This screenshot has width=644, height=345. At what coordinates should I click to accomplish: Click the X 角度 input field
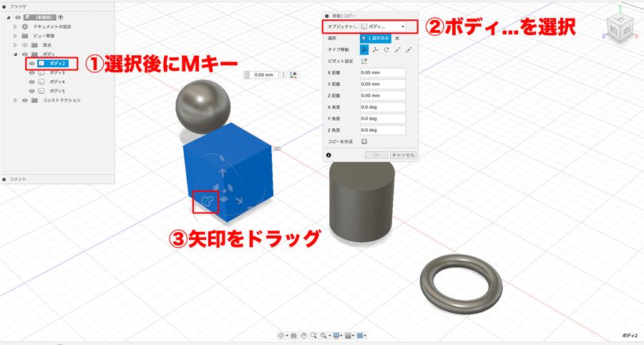(383, 107)
